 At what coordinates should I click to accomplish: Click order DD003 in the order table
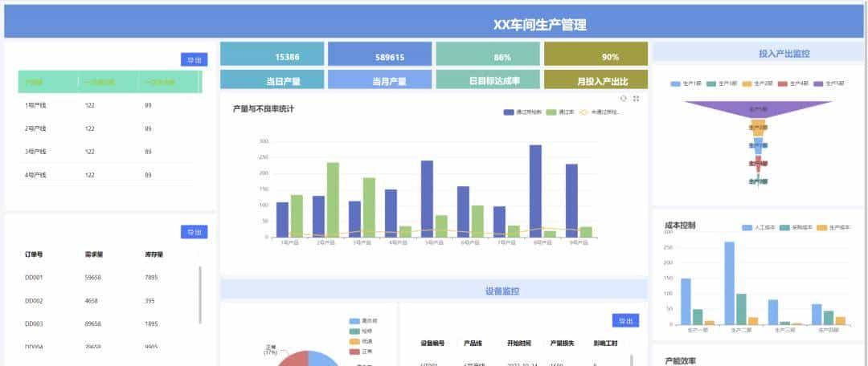point(34,324)
